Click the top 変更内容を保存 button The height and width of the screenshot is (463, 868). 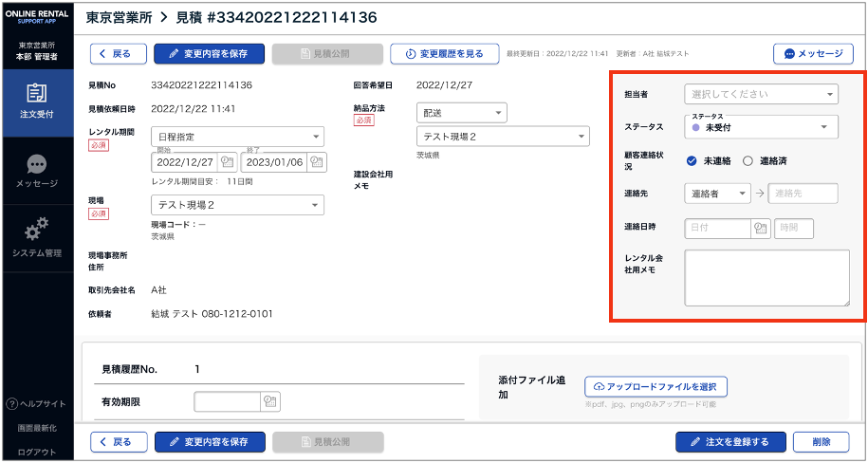[209, 54]
